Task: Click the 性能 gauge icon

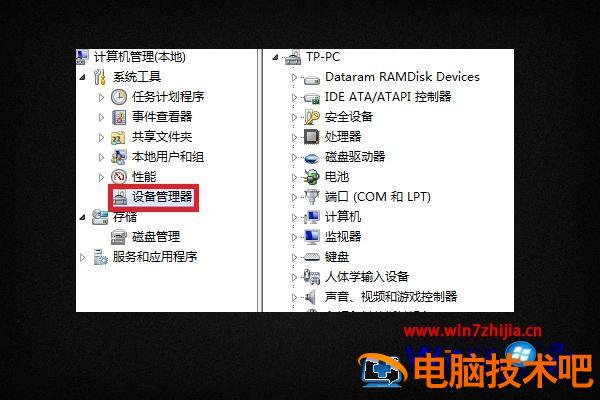Action: tap(119, 177)
